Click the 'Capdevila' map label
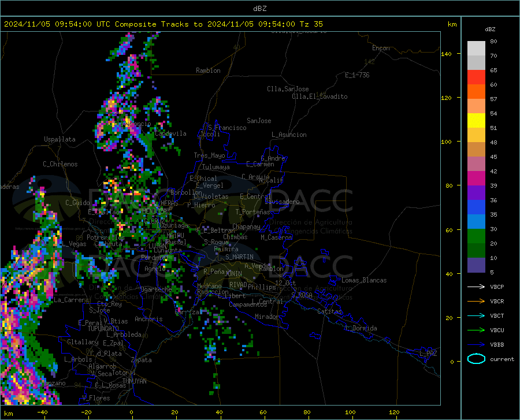 click(170, 133)
